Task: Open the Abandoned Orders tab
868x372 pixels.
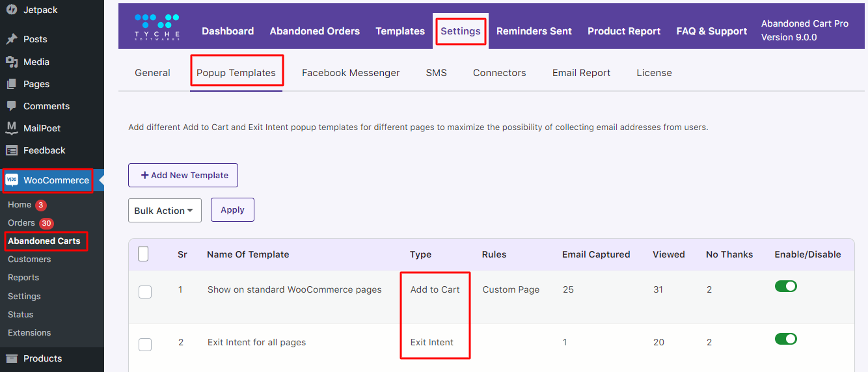Action: (x=315, y=31)
